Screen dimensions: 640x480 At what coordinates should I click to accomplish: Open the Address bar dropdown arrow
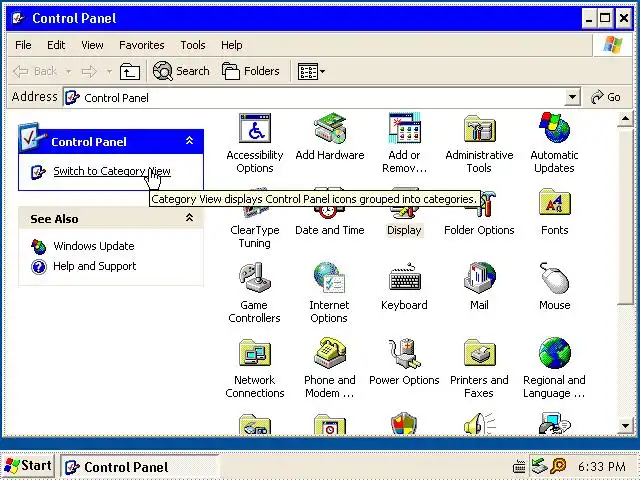(572, 97)
